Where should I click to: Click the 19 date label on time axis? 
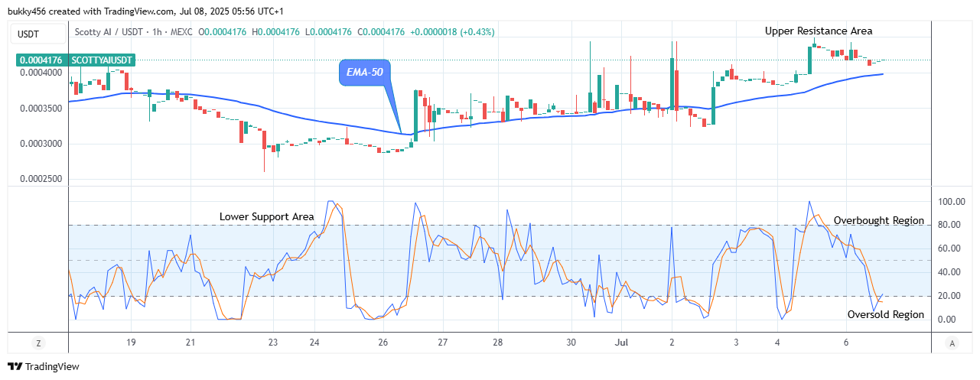tap(131, 343)
